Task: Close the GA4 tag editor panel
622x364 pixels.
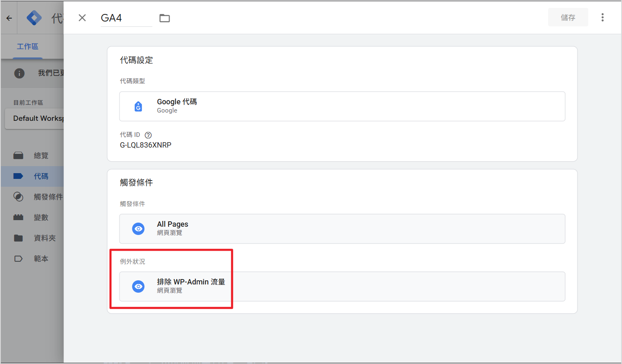Action: point(82,18)
